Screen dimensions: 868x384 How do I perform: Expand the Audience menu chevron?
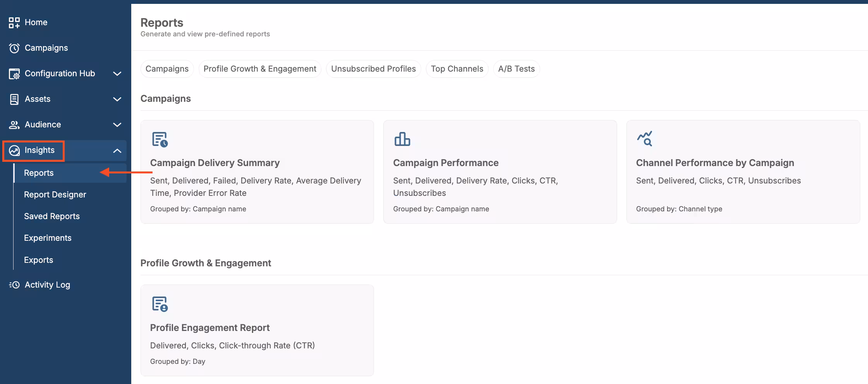(117, 125)
